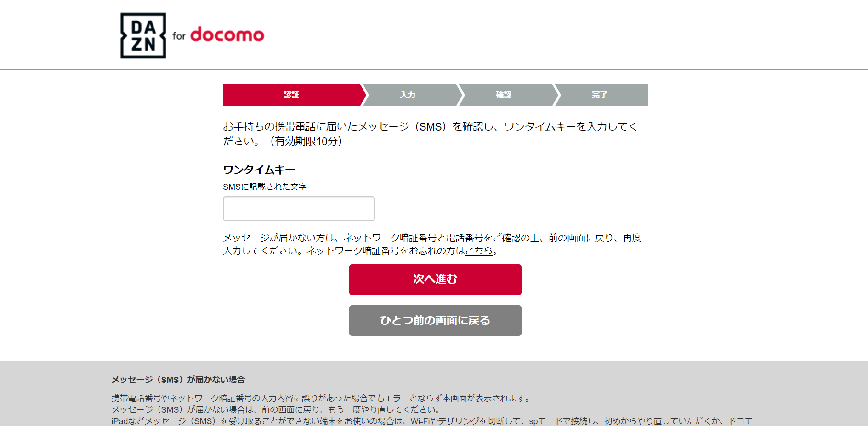Select the 完了 progress step
Screen dimensions: 868x426
point(600,95)
